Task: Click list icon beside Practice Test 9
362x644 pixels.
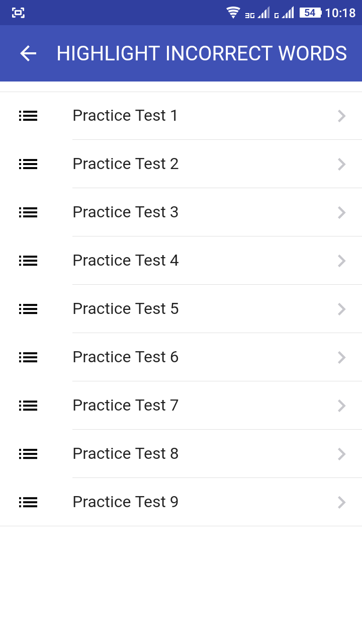Action: point(28,502)
